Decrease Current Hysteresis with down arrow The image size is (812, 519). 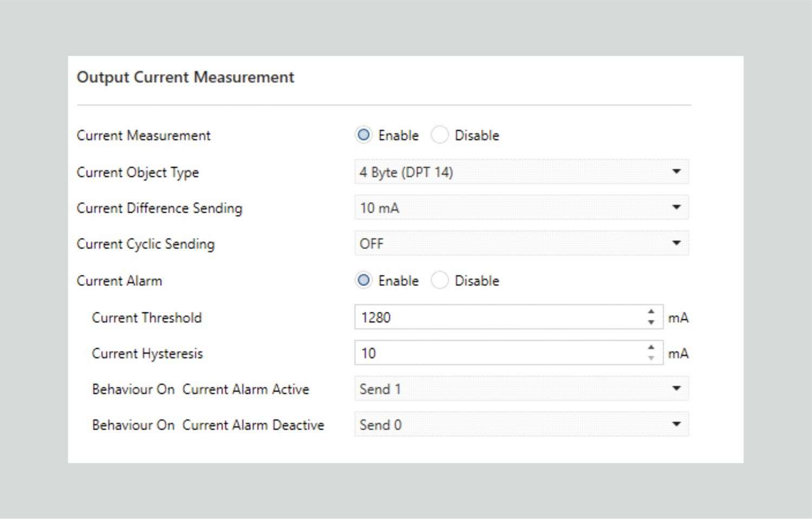pyautogui.click(x=651, y=358)
